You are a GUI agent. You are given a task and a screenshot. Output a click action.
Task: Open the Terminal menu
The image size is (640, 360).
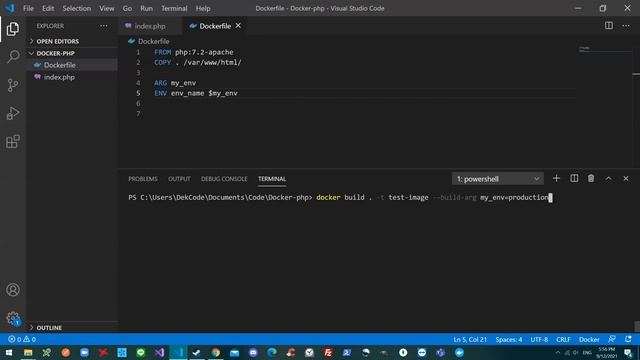click(174, 8)
